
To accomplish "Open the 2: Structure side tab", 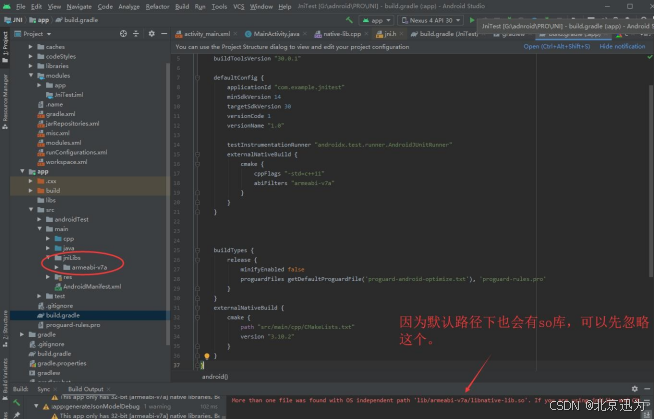I will tap(5, 329).
